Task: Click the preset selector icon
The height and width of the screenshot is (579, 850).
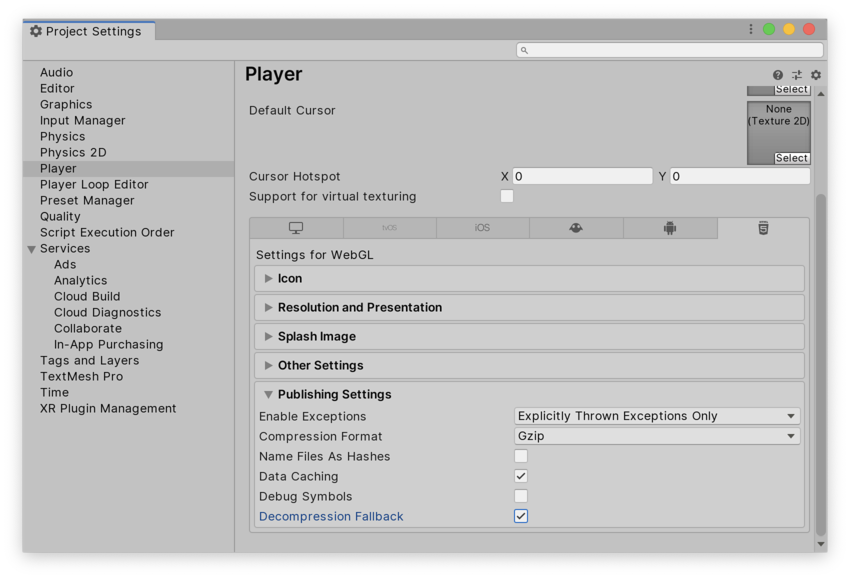Action: coord(797,74)
